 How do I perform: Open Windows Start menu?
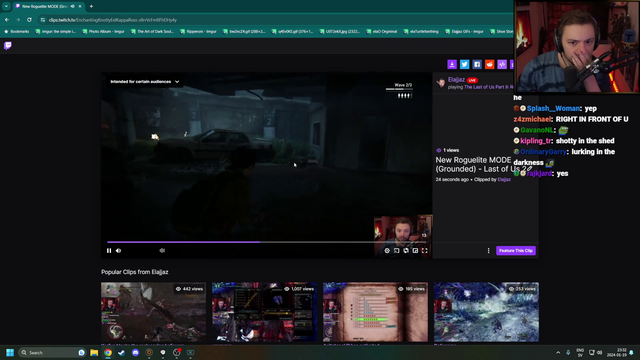[10, 352]
